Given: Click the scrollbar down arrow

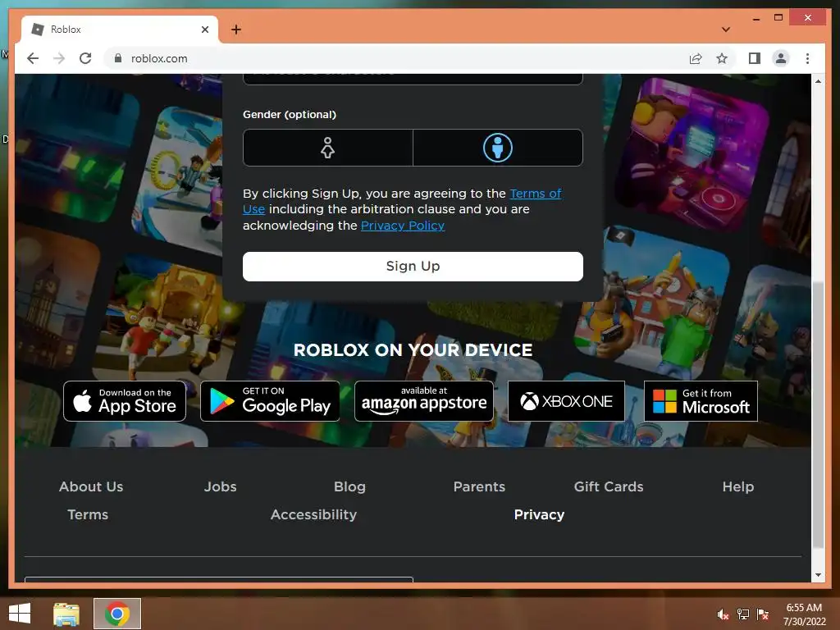Looking at the screenshot, I should 818,575.
